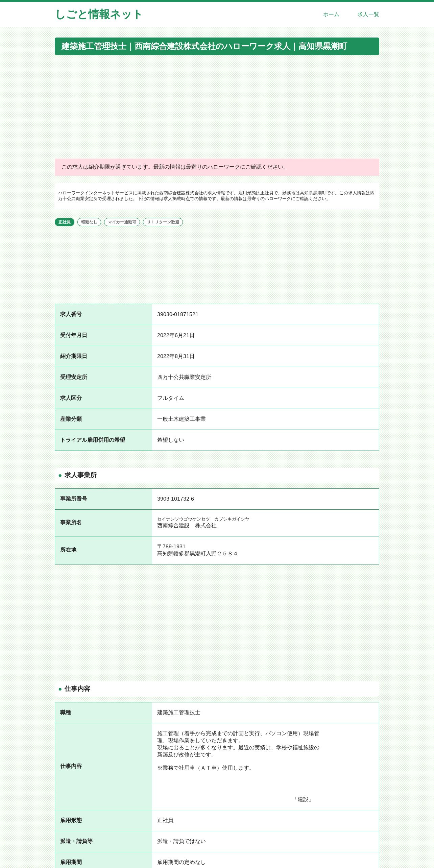Click the トライアル雇用併用の希望 label
Screen dimensions: 434x868
pos(93,440)
